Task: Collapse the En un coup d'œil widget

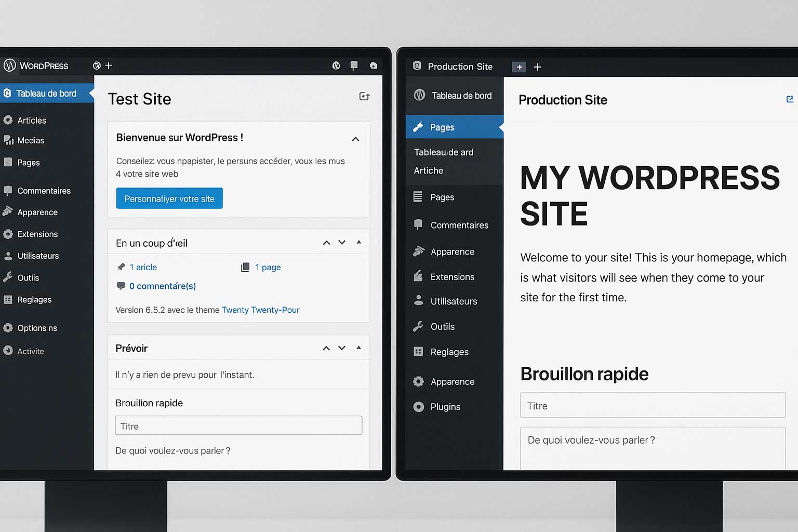Action: (358, 242)
